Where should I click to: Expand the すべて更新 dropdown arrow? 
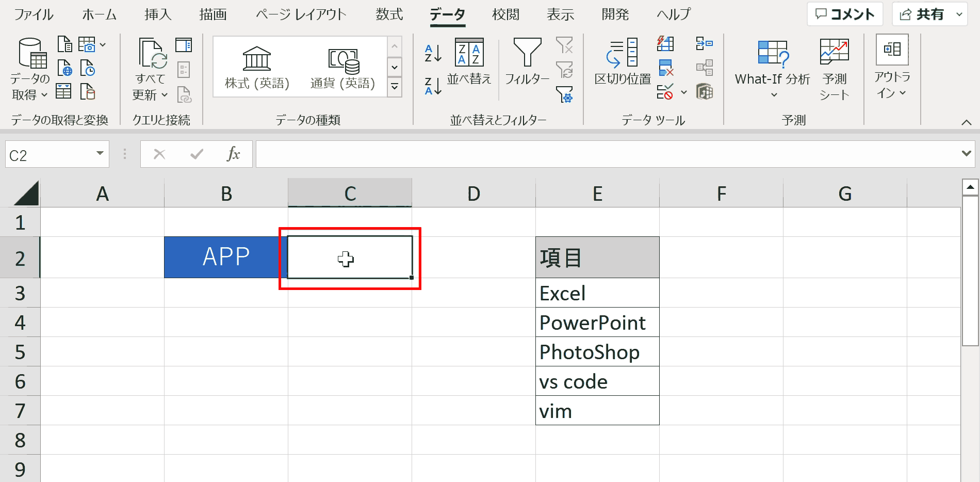165,95
